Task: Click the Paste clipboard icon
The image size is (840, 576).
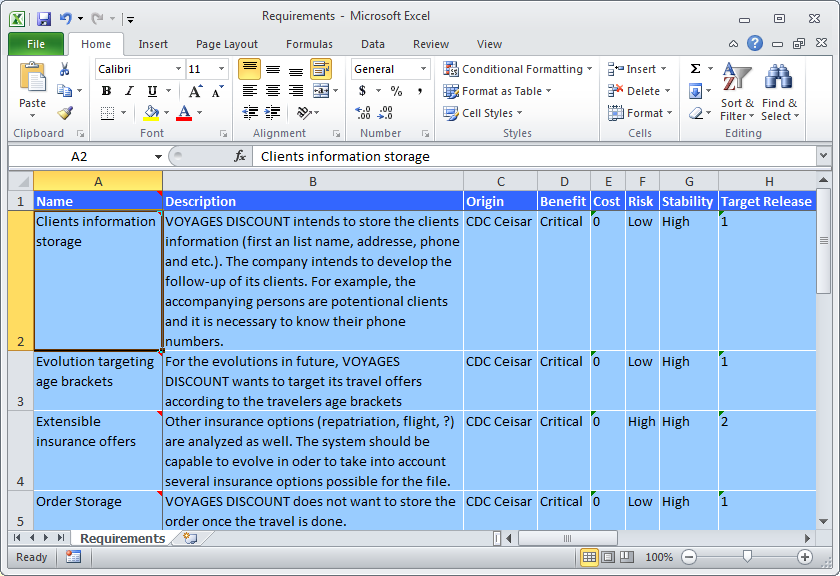Action: point(33,76)
